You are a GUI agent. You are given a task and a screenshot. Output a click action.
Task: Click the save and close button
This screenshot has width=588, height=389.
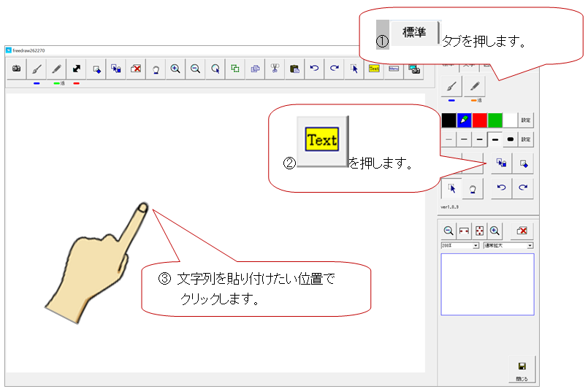pyautogui.click(x=522, y=369)
